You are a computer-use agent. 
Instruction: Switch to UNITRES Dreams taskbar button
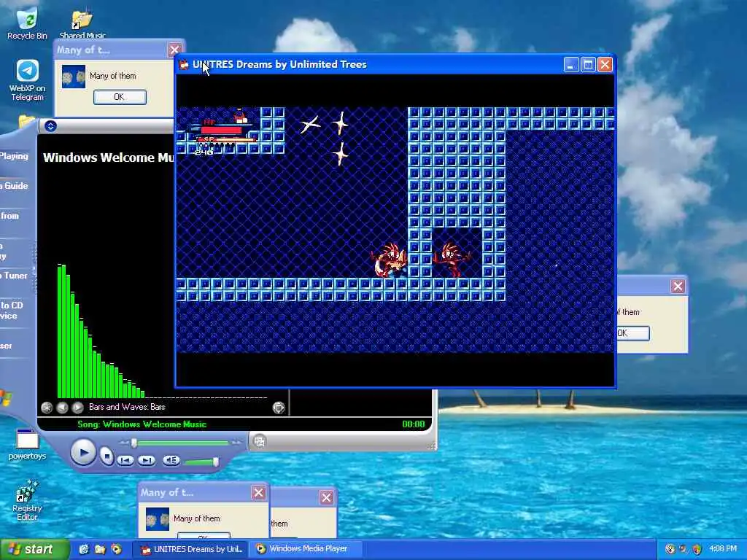pyautogui.click(x=190, y=550)
